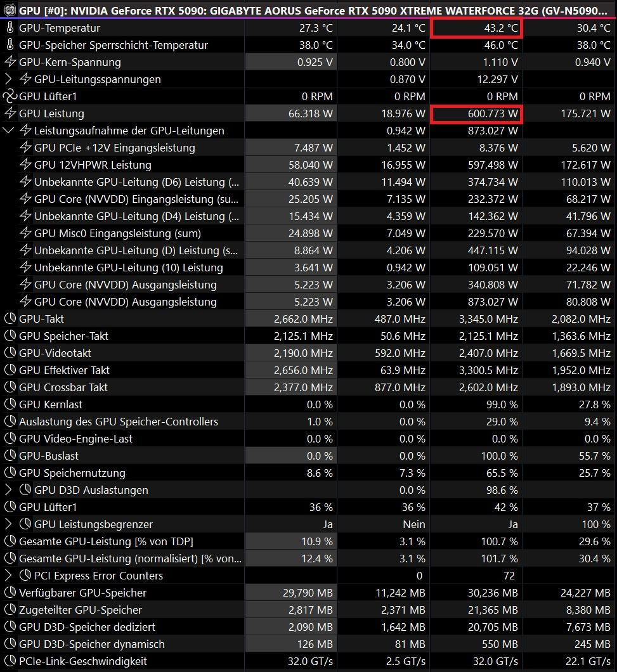Click the gauge icon of PCIe-Link-Geschwindigkeit
The width and height of the screenshot is (617, 672).
[x=10, y=661]
